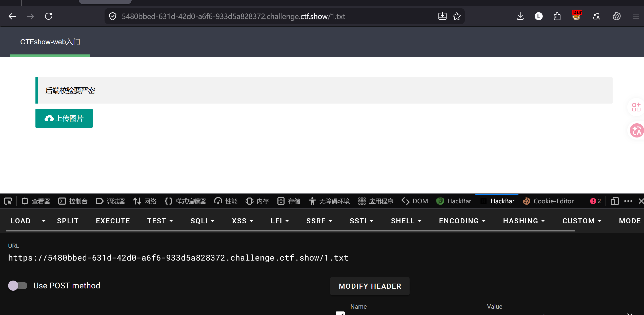Click the EXECUTE button

pyautogui.click(x=113, y=221)
